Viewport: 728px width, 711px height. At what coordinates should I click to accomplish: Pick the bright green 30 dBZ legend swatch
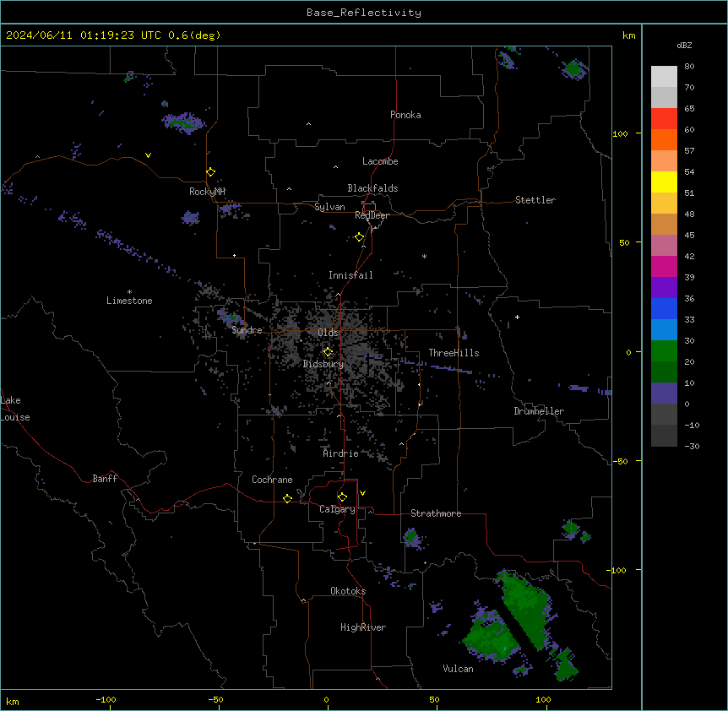(664, 351)
